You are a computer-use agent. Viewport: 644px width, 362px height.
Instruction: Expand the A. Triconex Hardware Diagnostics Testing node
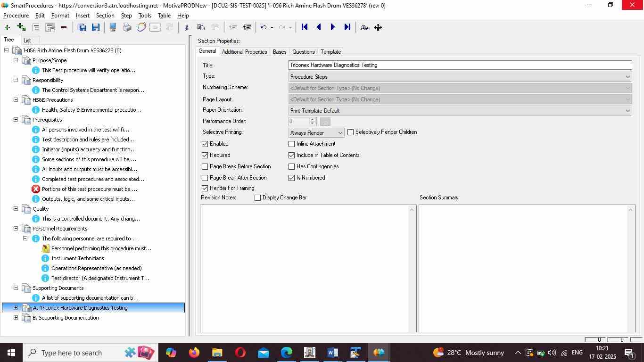(x=16, y=308)
